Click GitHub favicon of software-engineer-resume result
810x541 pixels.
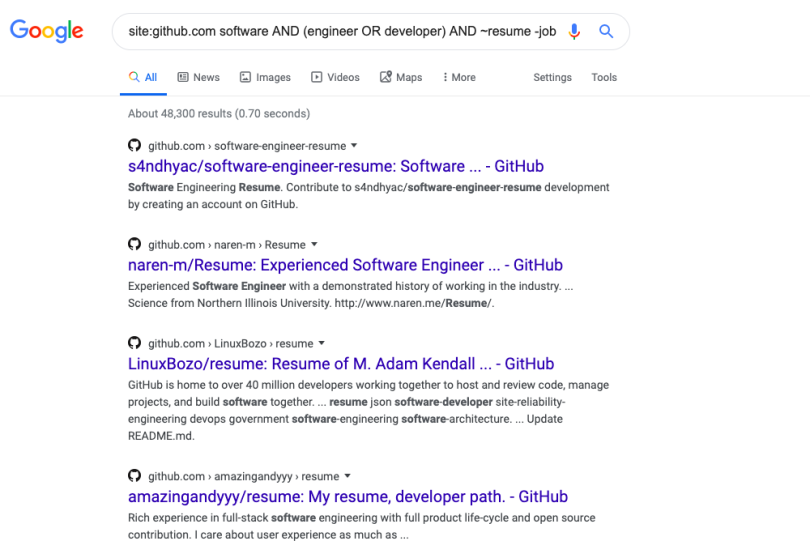(134, 145)
